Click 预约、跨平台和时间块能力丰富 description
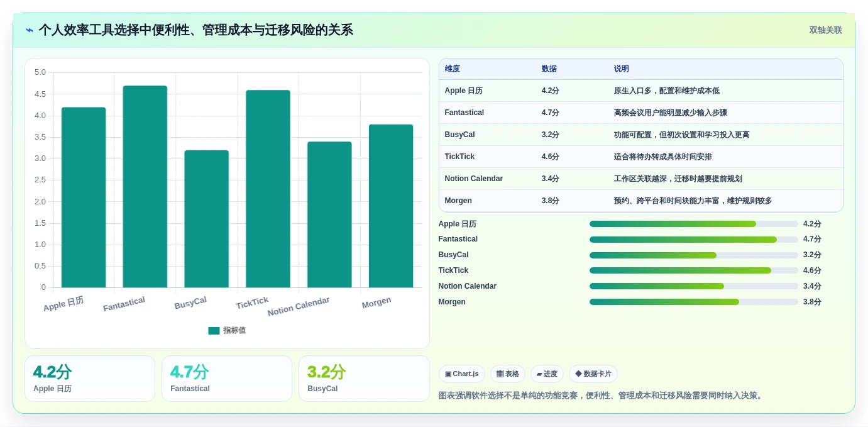The height and width of the screenshot is (427, 868). point(693,201)
